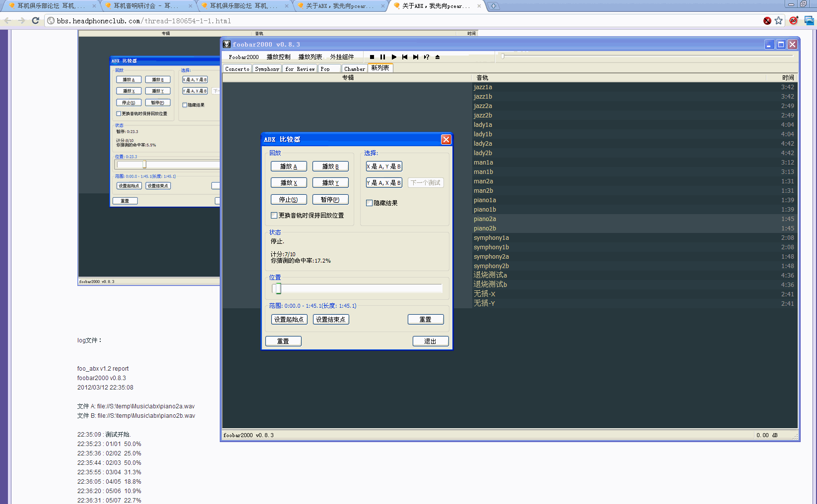Image resolution: width=817 pixels, height=504 pixels.
Task: Click the 专辑 column header
Action: pos(348,78)
